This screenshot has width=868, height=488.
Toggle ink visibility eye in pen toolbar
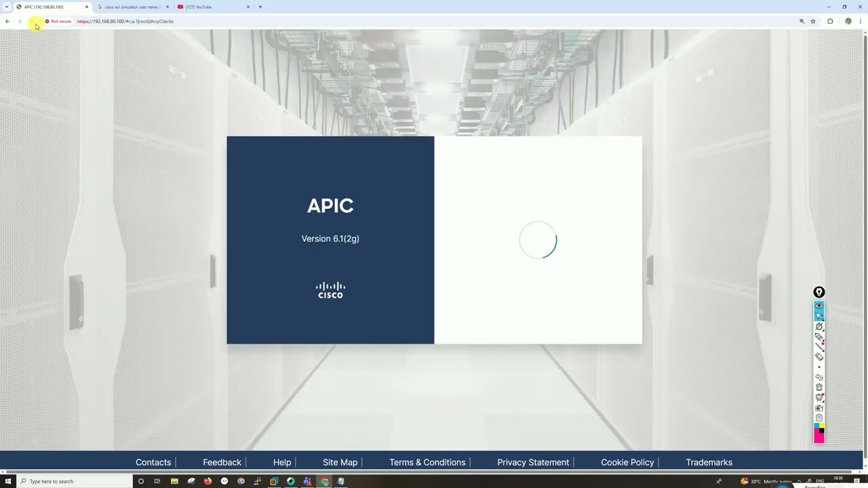819,306
